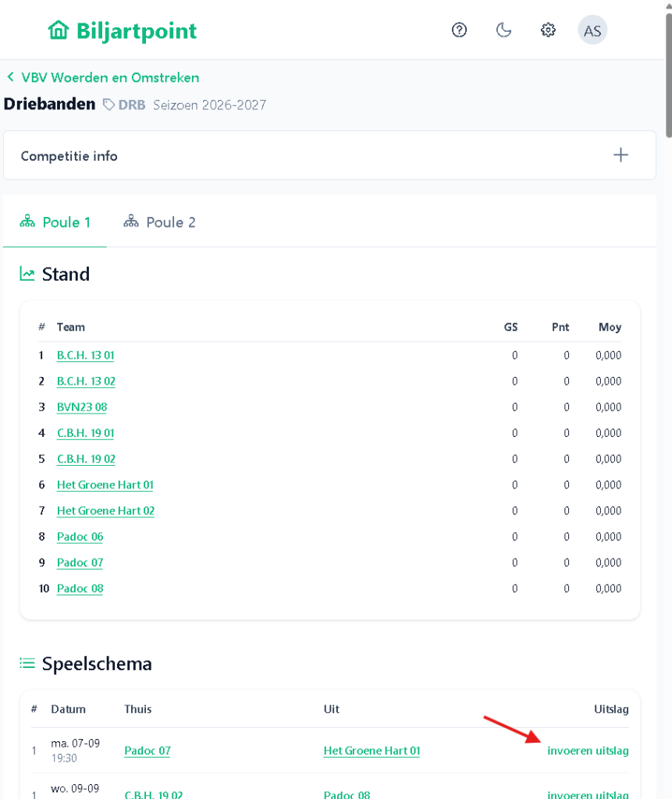Click the Biljartpoint home icon

click(x=58, y=30)
